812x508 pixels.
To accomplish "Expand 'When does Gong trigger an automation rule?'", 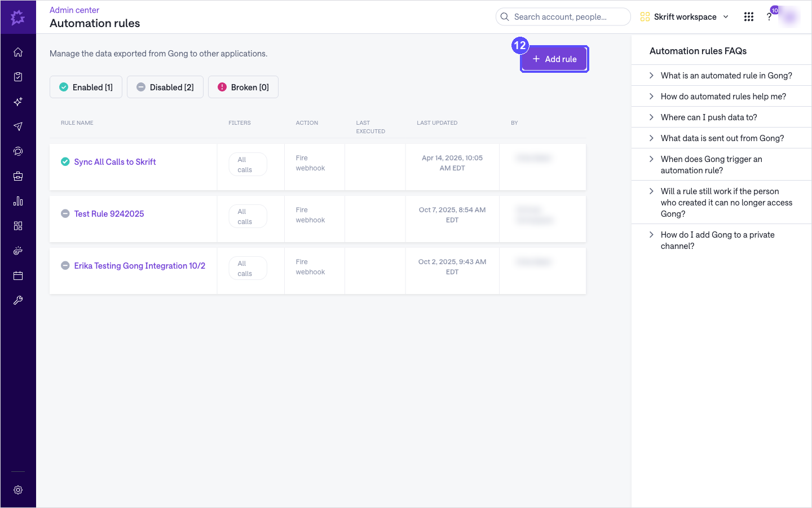I will point(722,165).
